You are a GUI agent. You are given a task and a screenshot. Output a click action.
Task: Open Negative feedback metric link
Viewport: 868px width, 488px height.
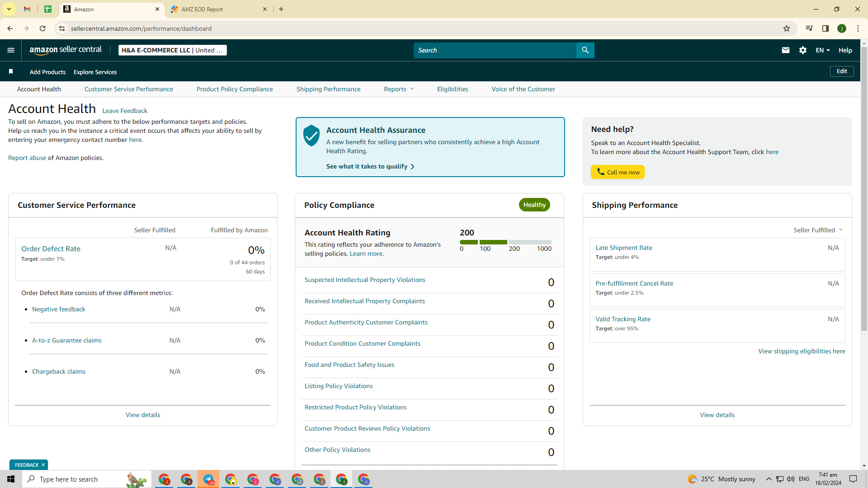click(x=59, y=309)
